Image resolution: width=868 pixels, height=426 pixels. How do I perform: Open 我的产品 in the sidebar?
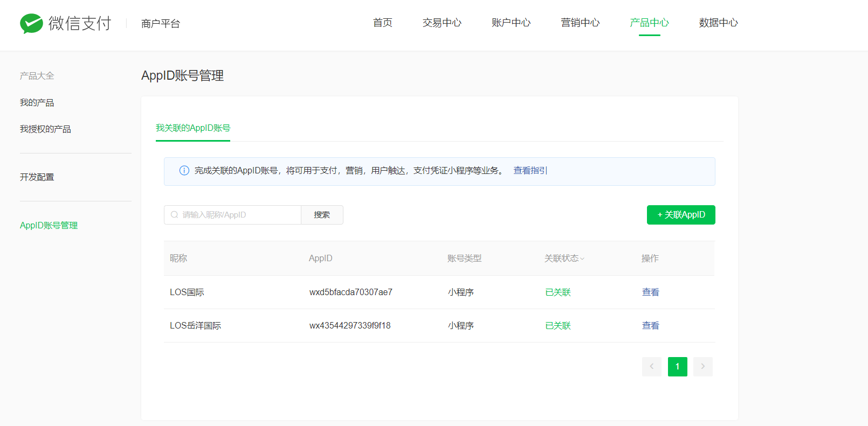(37, 103)
